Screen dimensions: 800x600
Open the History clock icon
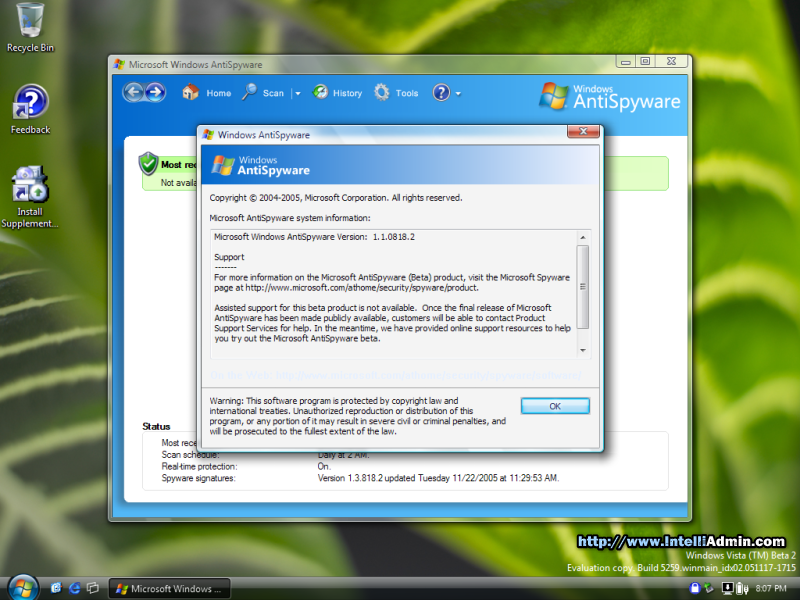click(320, 92)
